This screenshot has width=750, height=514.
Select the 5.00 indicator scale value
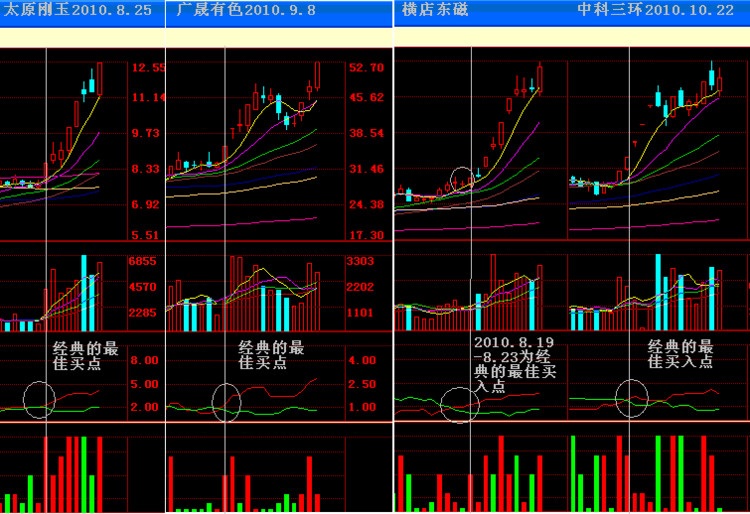[x=144, y=384]
